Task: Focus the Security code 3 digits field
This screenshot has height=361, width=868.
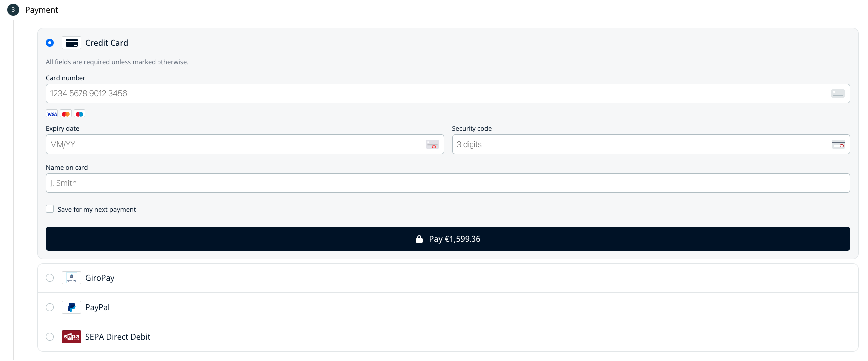Action: point(641,144)
